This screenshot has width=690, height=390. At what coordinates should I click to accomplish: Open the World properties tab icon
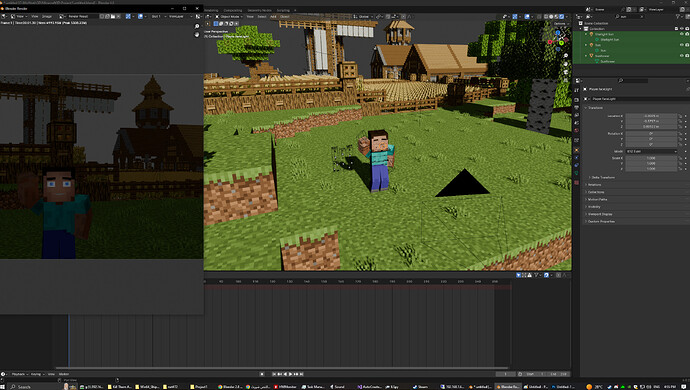pos(576,130)
